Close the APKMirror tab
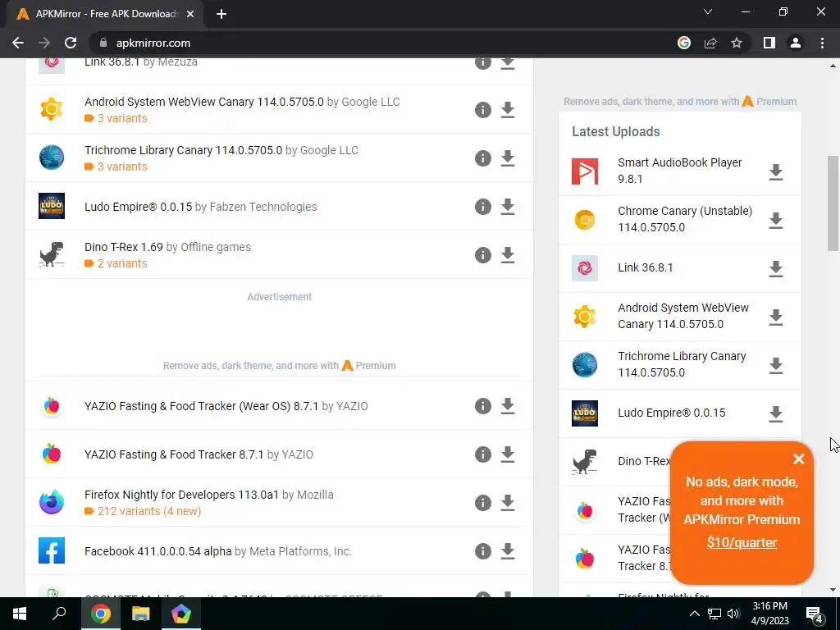Image resolution: width=840 pixels, height=630 pixels. [x=190, y=14]
